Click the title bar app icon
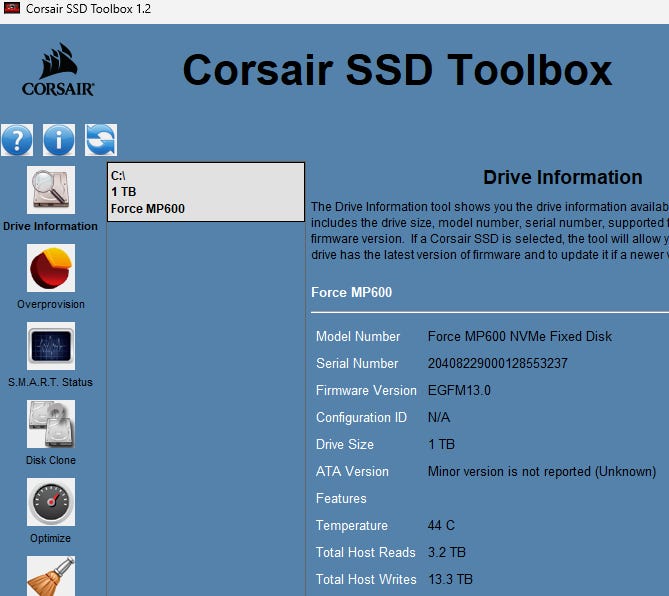The height and width of the screenshot is (596, 669). coord(13,9)
